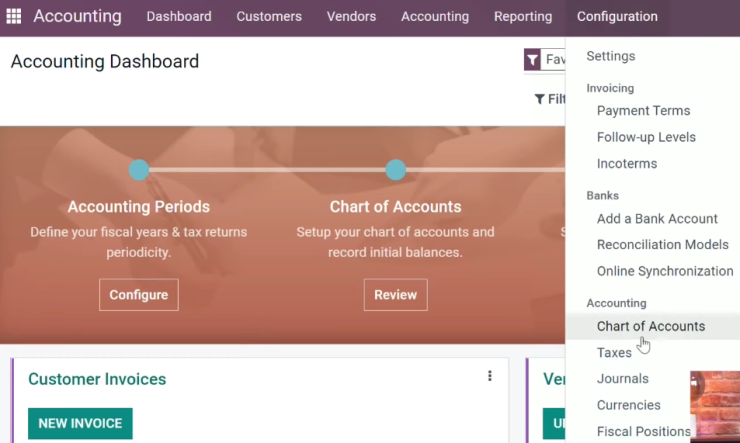
Task: Click the Review button
Action: coord(395,295)
